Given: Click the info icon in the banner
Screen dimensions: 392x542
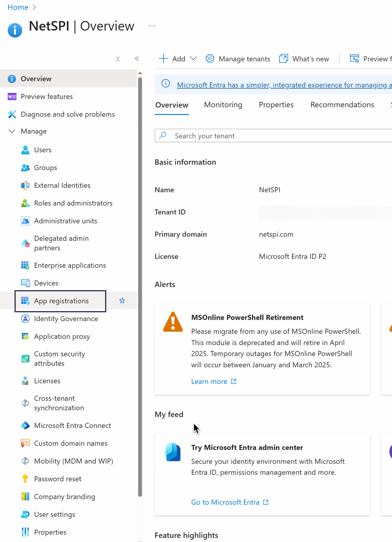Looking at the screenshot, I should coord(166,84).
